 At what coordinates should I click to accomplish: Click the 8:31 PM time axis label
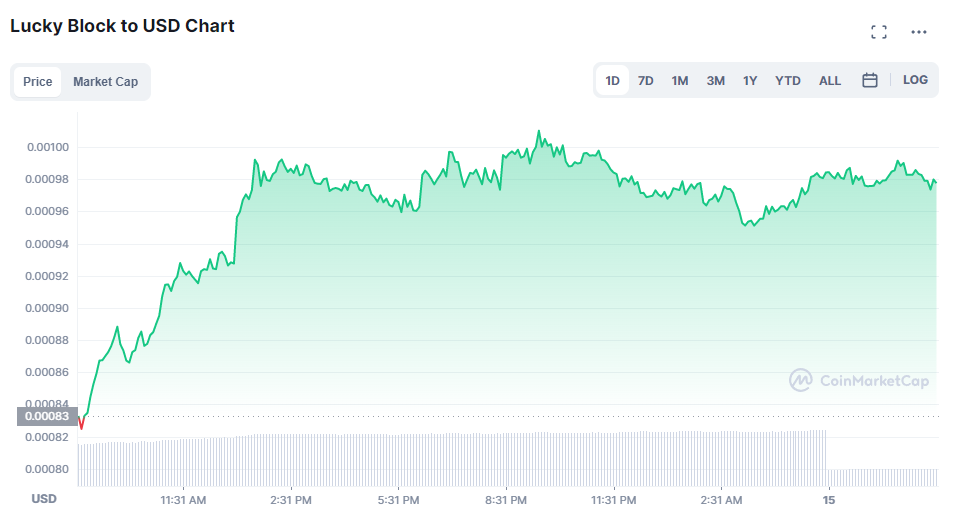(x=506, y=499)
